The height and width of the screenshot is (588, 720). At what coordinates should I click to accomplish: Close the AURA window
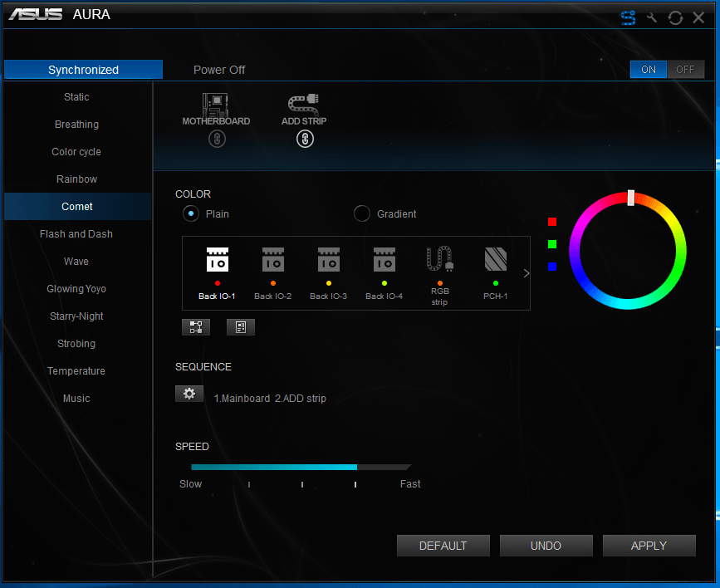click(698, 17)
